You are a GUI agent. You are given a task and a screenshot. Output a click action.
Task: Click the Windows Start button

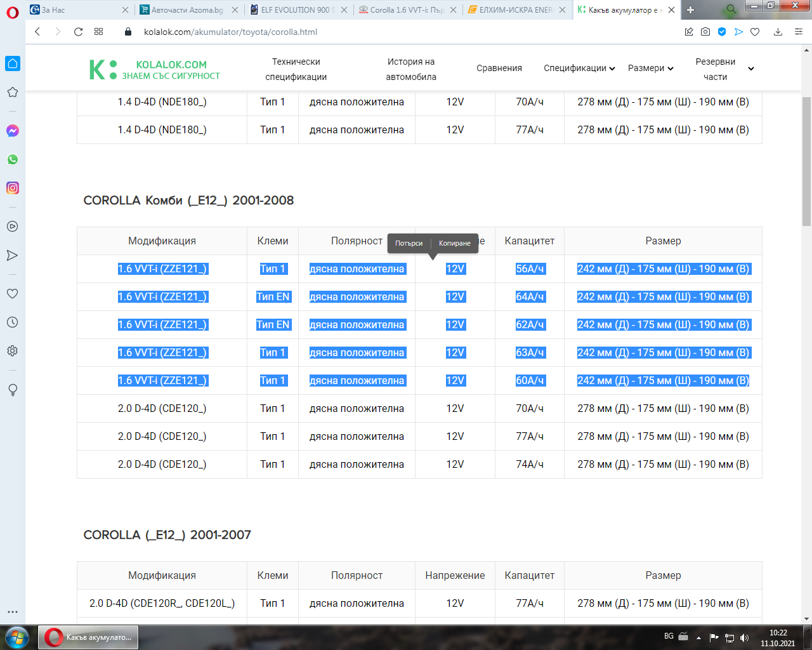(x=17, y=637)
